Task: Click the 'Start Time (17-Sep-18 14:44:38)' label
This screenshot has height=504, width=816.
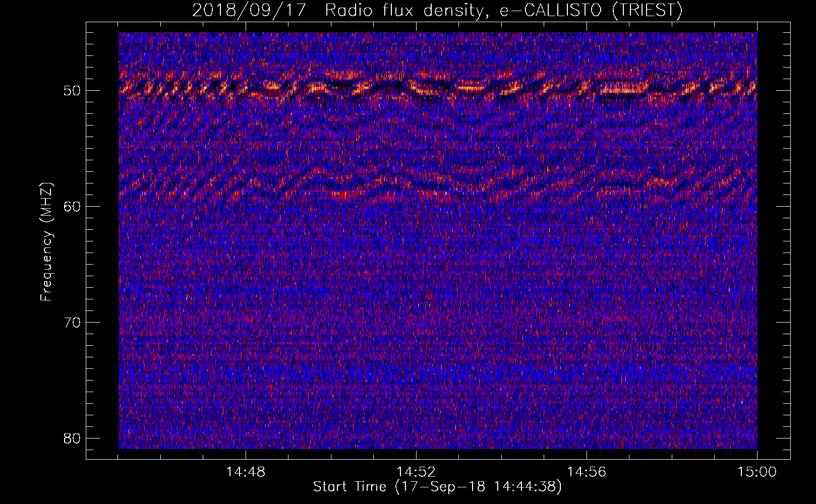Action: point(437,487)
